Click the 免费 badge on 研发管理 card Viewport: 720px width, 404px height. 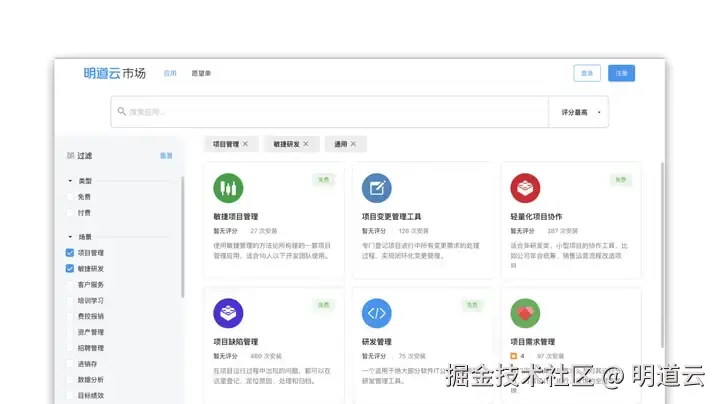pyautogui.click(x=472, y=304)
